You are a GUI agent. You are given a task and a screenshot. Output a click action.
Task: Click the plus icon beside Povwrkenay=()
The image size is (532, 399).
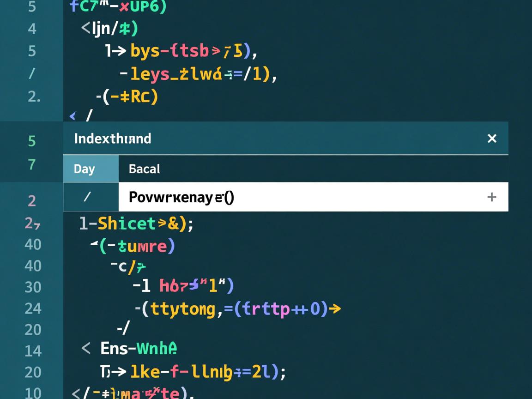[491, 197]
